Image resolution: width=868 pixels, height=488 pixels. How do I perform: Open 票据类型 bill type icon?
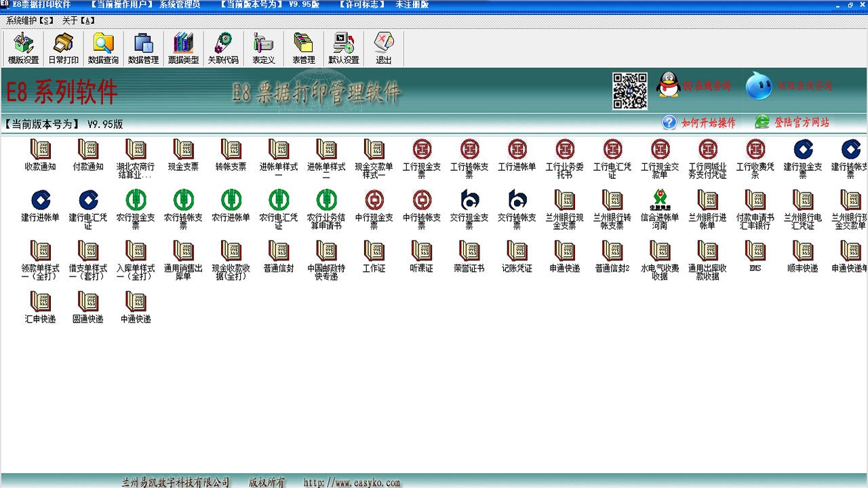(183, 48)
